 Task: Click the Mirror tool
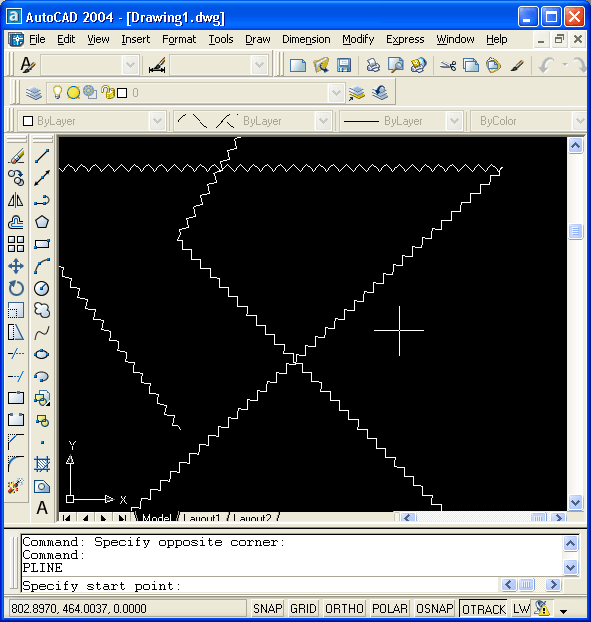pyautogui.click(x=16, y=200)
